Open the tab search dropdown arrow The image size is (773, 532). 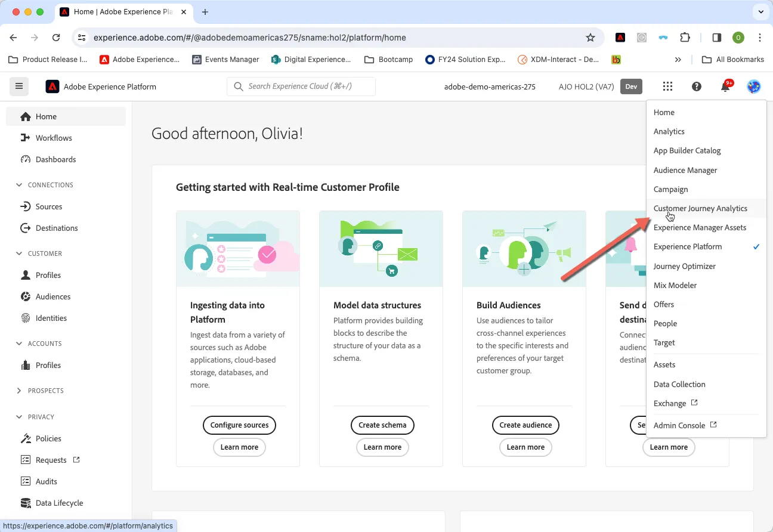tap(760, 12)
